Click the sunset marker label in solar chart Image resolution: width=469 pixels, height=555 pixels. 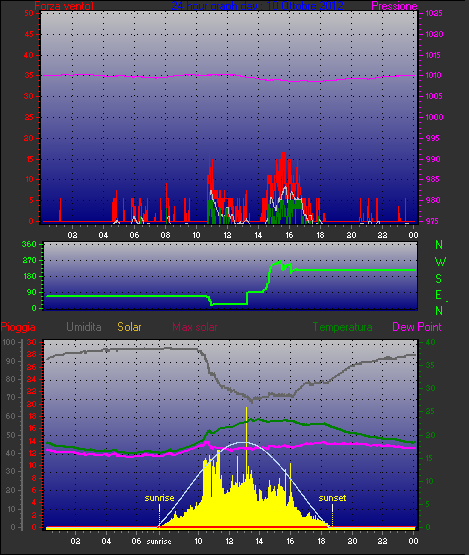point(332,498)
